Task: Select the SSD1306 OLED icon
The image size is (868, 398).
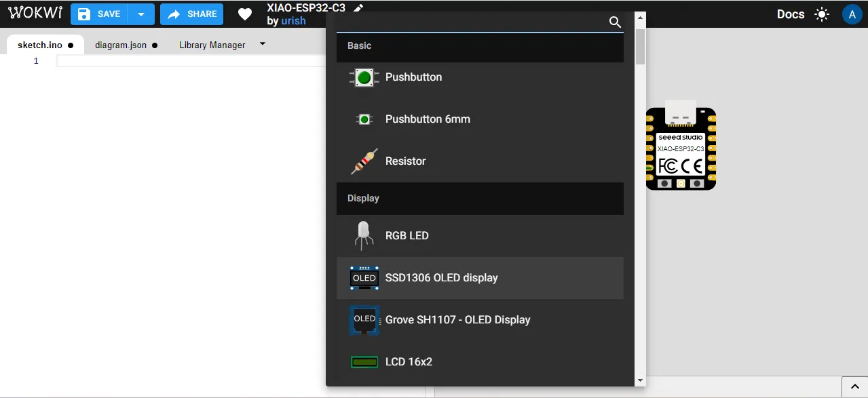Action: pos(364,278)
